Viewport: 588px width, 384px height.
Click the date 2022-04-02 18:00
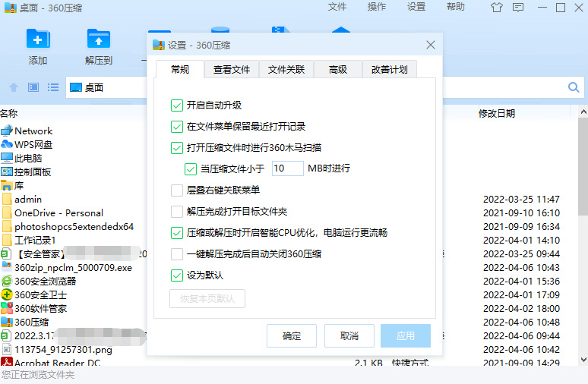(521, 308)
